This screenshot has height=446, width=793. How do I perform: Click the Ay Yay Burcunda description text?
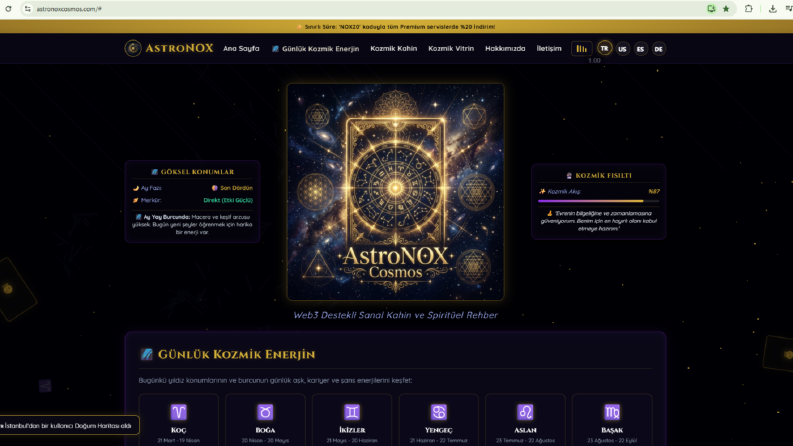pos(192,225)
